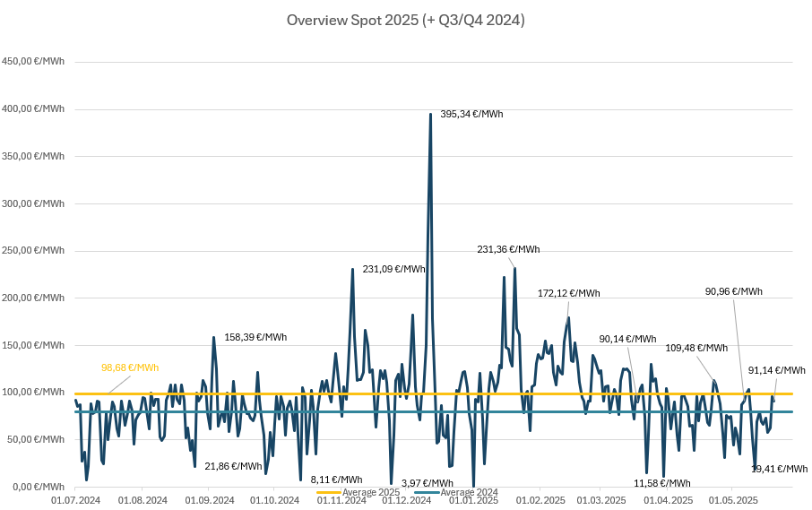Select the 'Average 2025' legend entry
This screenshot has width=812, height=510.
click(369, 492)
